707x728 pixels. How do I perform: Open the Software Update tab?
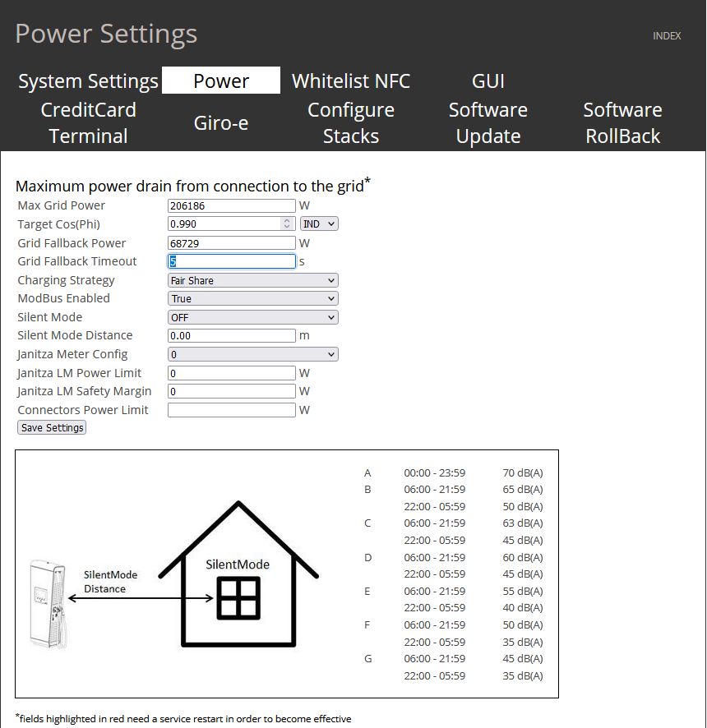click(488, 123)
